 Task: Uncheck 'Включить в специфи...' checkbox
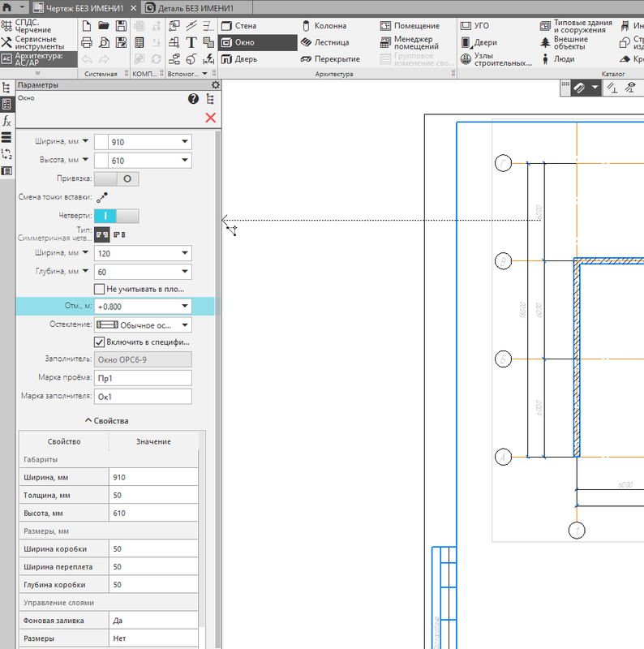(x=99, y=342)
